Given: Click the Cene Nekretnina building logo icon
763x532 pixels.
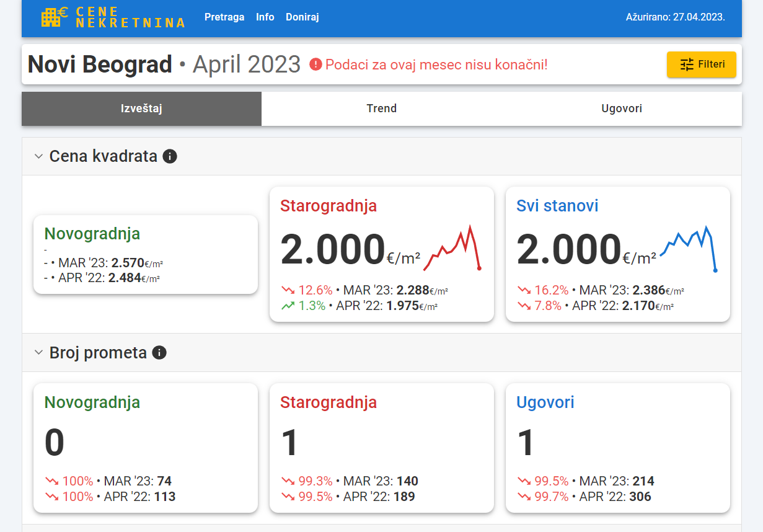Looking at the screenshot, I should click(55, 17).
